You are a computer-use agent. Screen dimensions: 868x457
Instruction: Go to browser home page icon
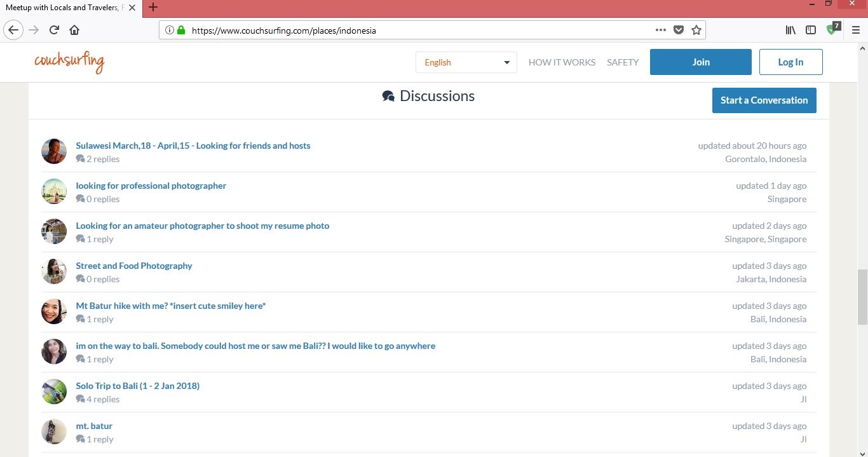[74, 30]
